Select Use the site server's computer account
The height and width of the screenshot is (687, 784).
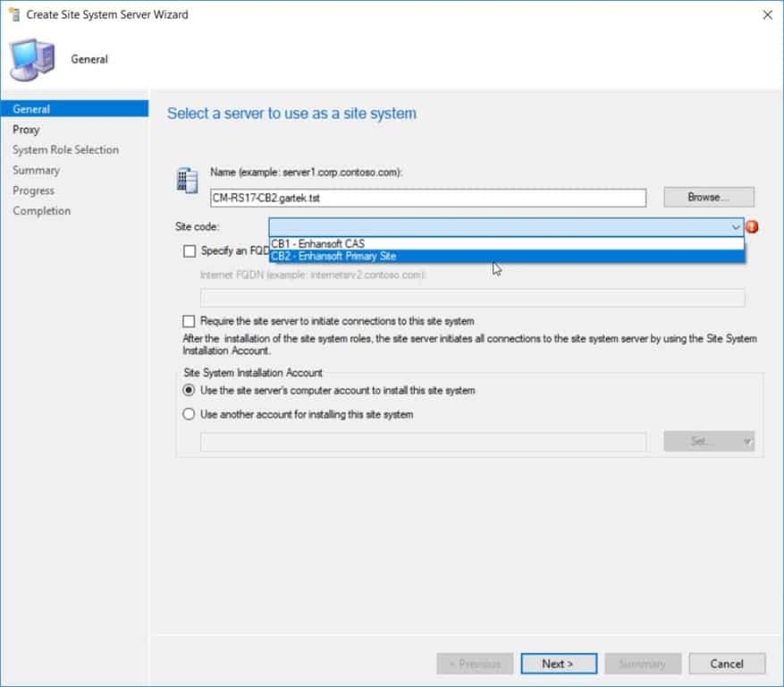(189, 390)
